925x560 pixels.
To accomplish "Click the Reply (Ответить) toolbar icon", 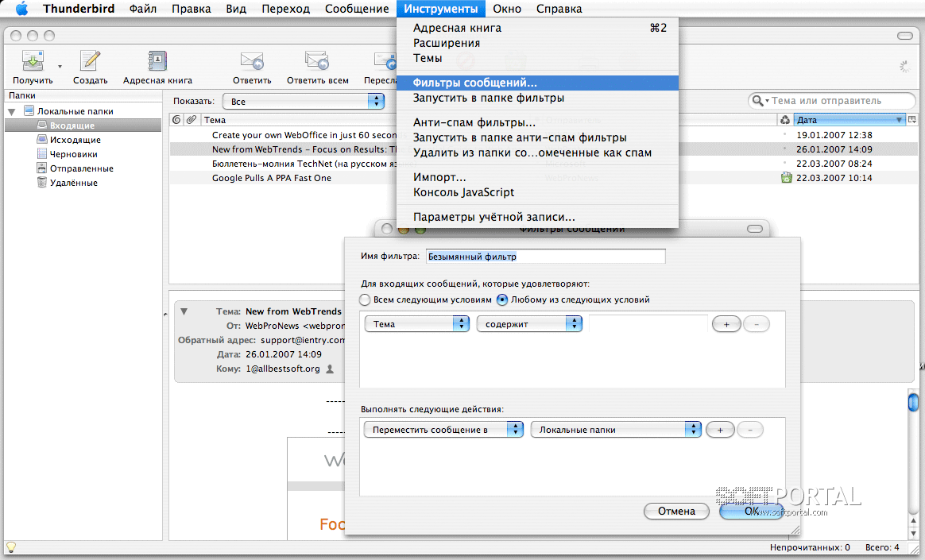I will (x=252, y=60).
